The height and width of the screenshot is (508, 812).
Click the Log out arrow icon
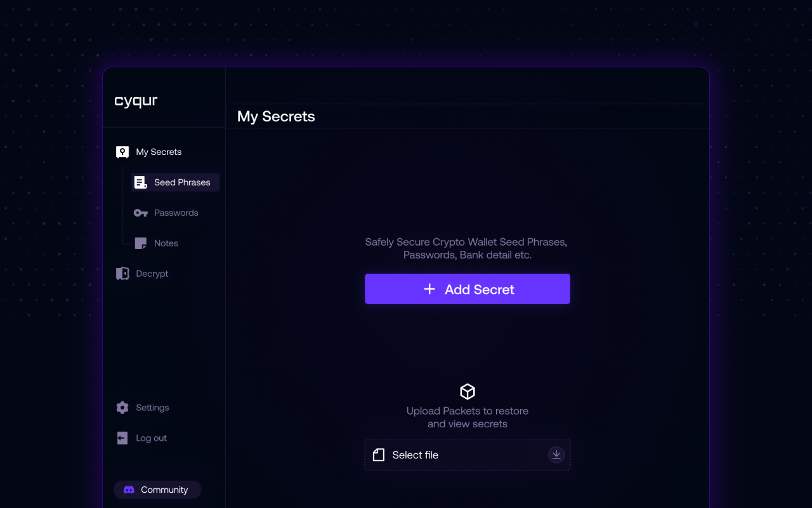pyautogui.click(x=122, y=438)
